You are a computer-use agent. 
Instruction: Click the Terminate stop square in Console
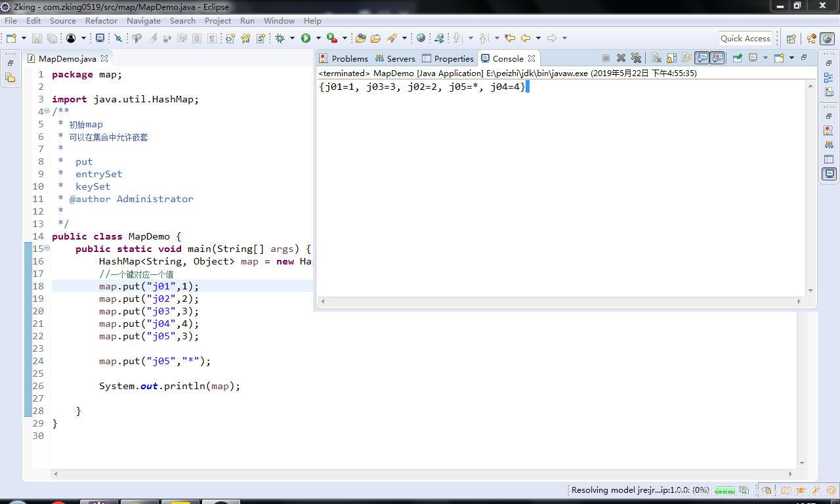coord(606,58)
